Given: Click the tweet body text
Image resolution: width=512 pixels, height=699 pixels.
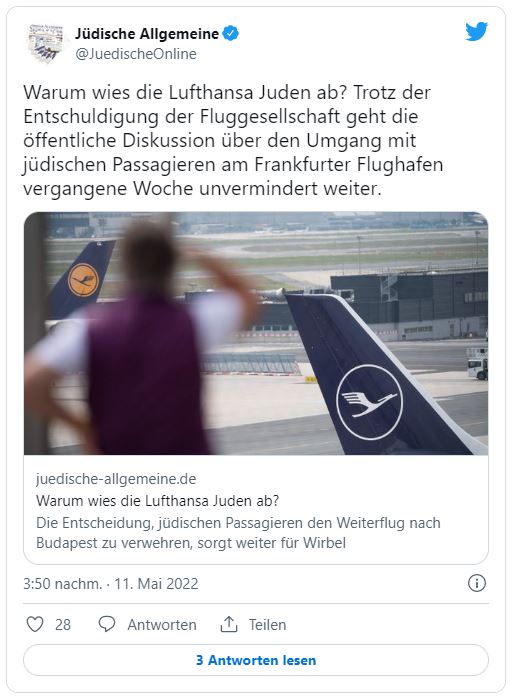Looking at the screenshot, I should pyautogui.click(x=233, y=140).
